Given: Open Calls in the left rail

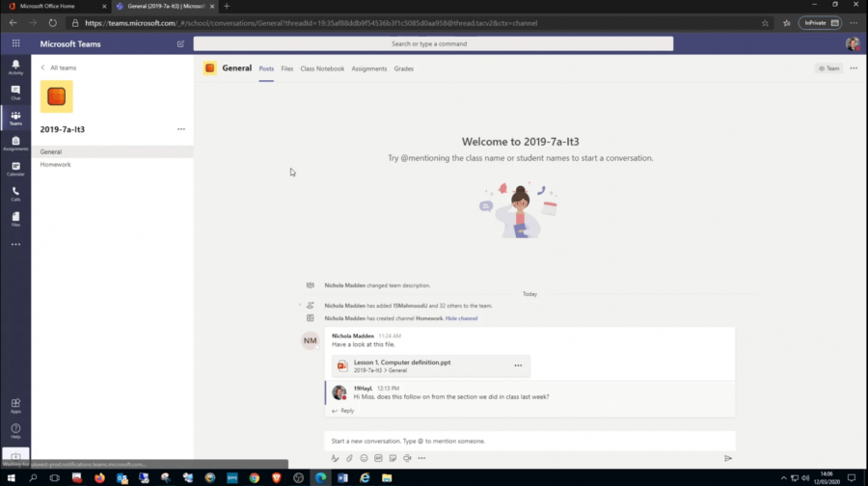Looking at the screenshot, I should 15,193.
